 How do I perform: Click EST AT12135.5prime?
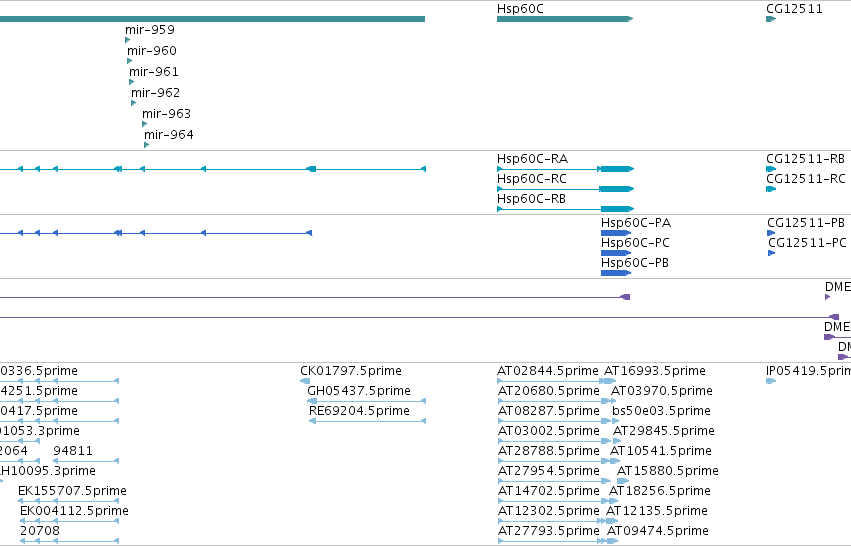(657, 511)
